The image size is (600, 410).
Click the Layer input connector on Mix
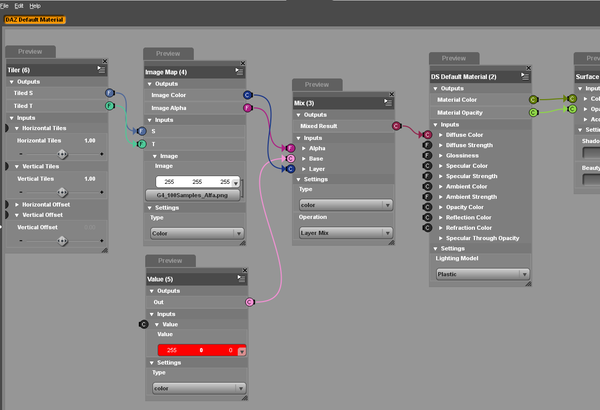point(290,169)
